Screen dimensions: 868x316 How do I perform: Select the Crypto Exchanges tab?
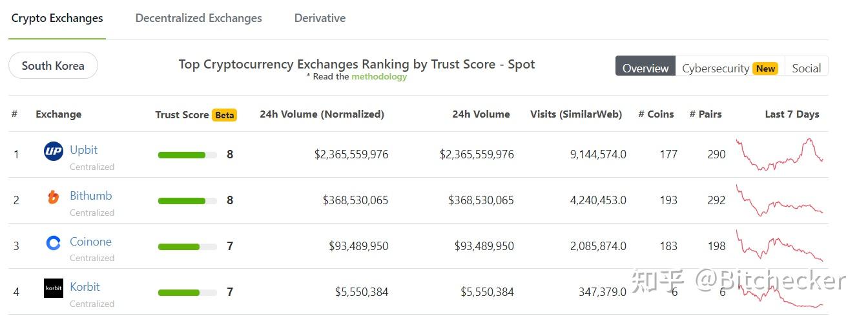click(x=57, y=18)
